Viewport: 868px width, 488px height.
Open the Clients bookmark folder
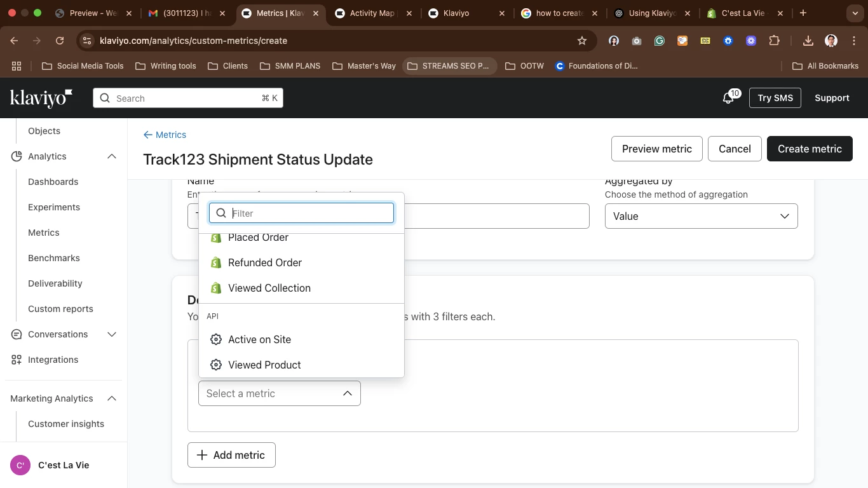coord(227,65)
